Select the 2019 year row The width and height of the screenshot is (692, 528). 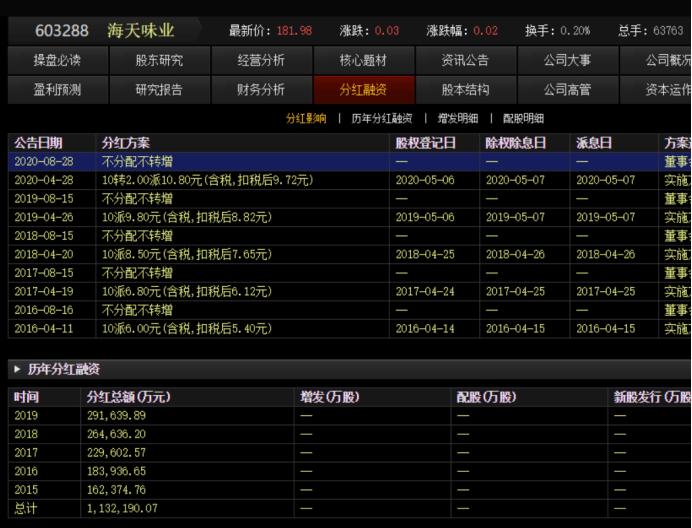pyautogui.click(x=350, y=415)
